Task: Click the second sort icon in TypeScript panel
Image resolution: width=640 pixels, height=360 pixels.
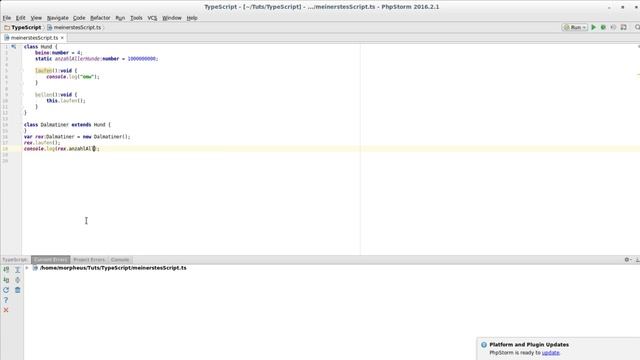Action: (6, 280)
